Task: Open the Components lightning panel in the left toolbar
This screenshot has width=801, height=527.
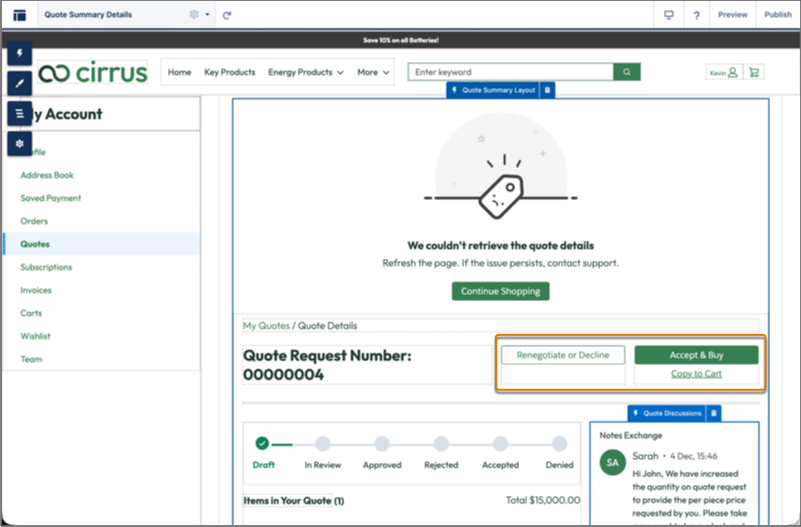Action: [x=20, y=53]
